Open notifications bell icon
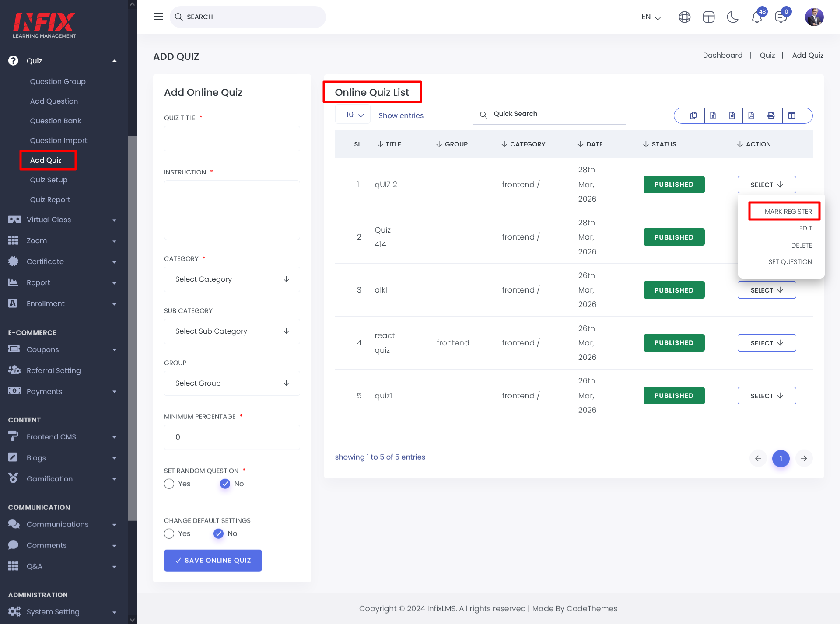Image resolution: width=840 pixels, height=624 pixels. 757,17
